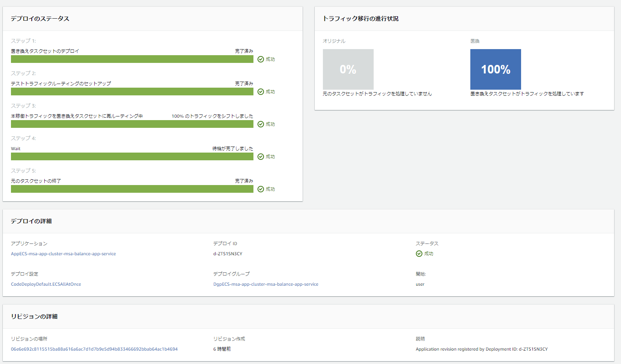Click the deployment ID d-ZTS1SN3CY text
Screen dimensions: 621x364
pos(228,254)
